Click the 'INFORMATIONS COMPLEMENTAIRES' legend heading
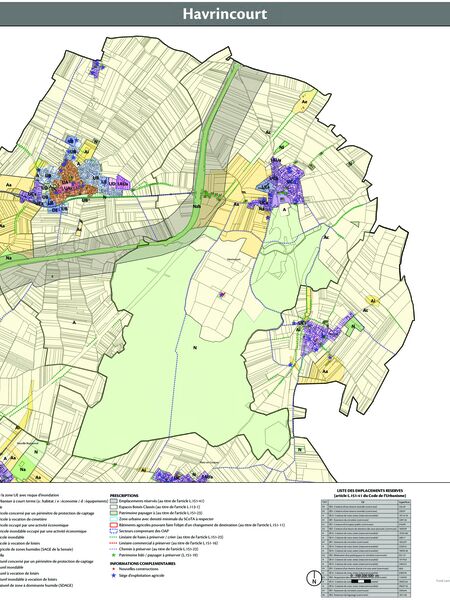 tap(143, 563)
